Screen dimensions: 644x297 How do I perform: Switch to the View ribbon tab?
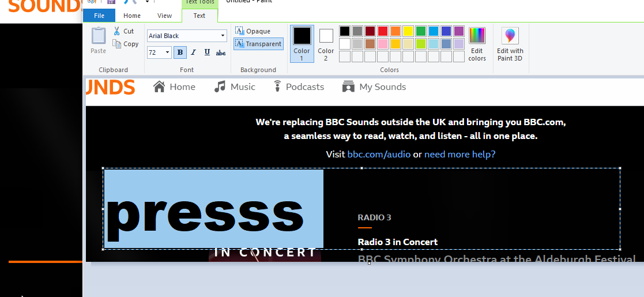(164, 16)
